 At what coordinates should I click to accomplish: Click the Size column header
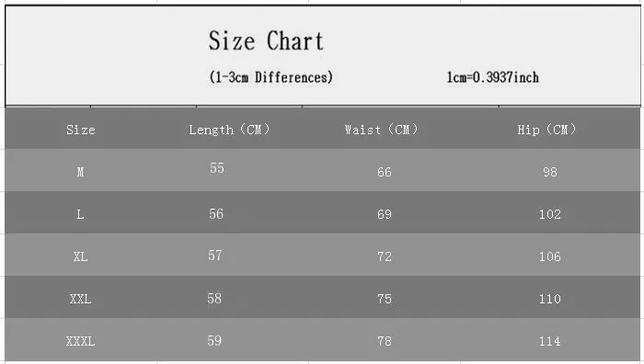81,131
